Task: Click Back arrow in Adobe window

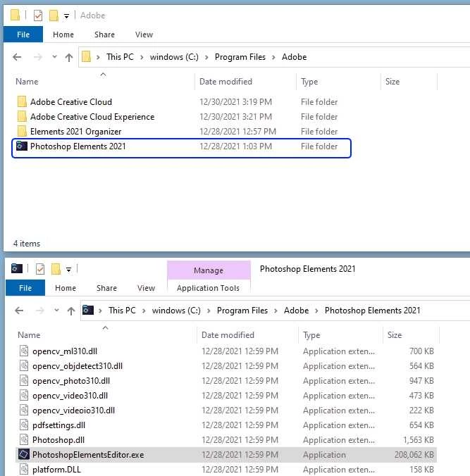Action: [17, 57]
